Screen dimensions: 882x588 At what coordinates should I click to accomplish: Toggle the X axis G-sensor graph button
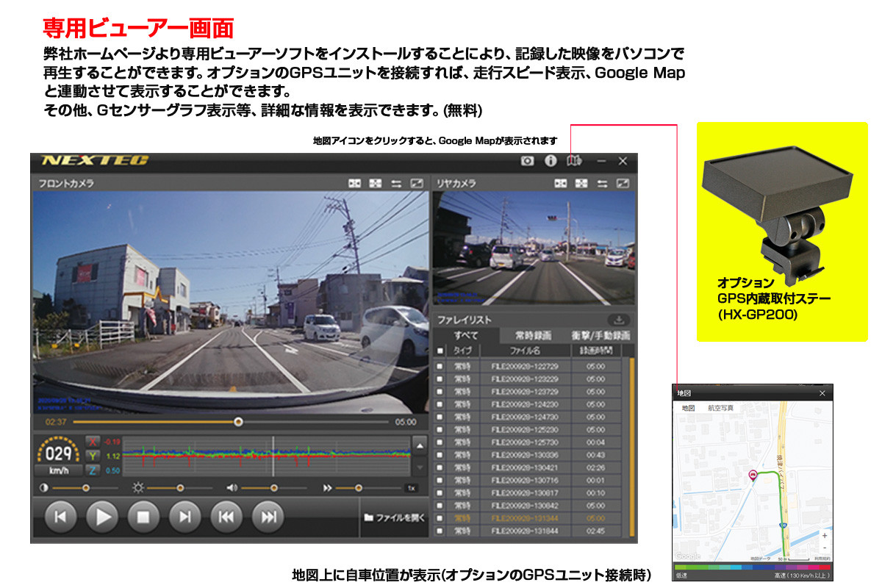[x=93, y=442]
